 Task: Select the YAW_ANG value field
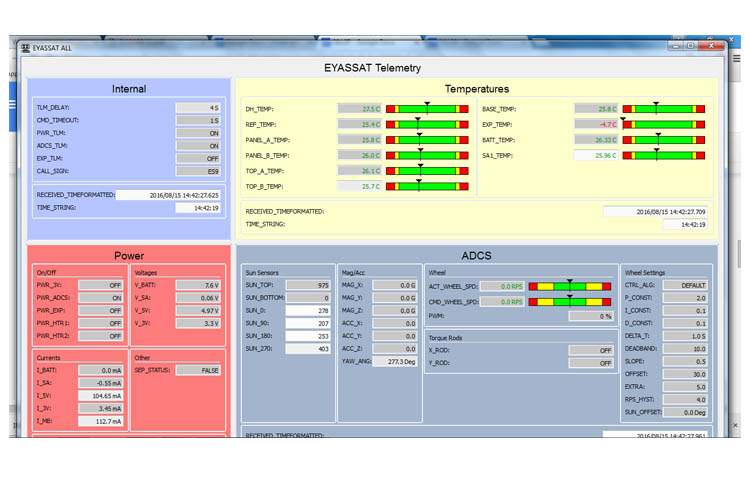pyautogui.click(x=395, y=361)
